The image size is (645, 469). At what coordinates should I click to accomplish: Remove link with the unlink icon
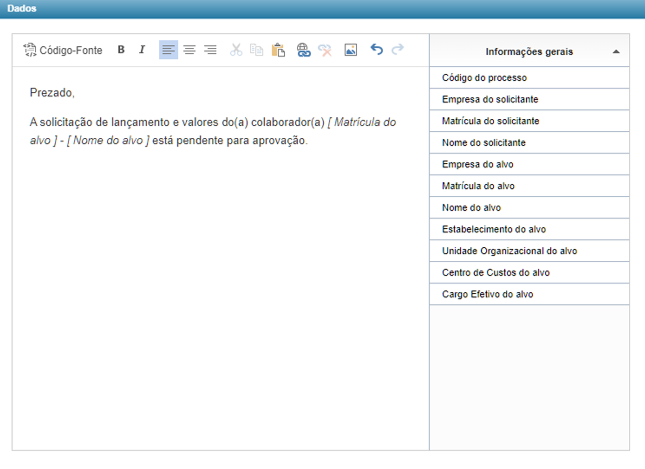(x=325, y=50)
